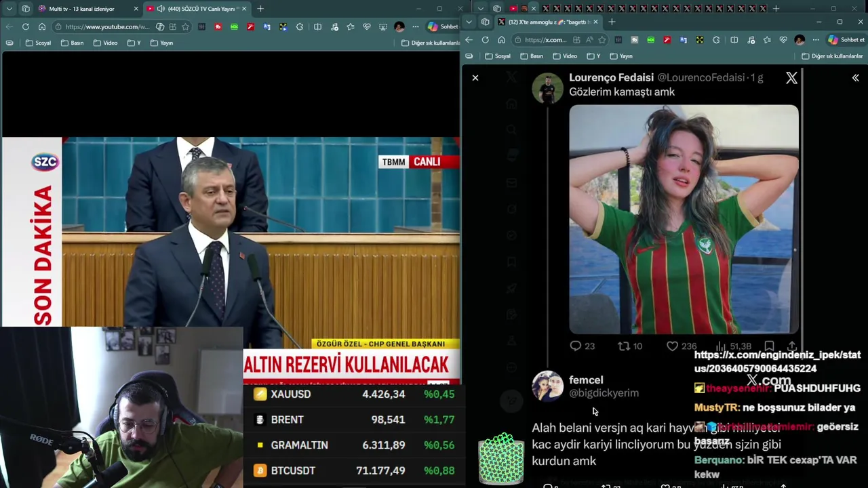
Task: Expand tab actions chevron in X.com window
Action: (x=469, y=22)
